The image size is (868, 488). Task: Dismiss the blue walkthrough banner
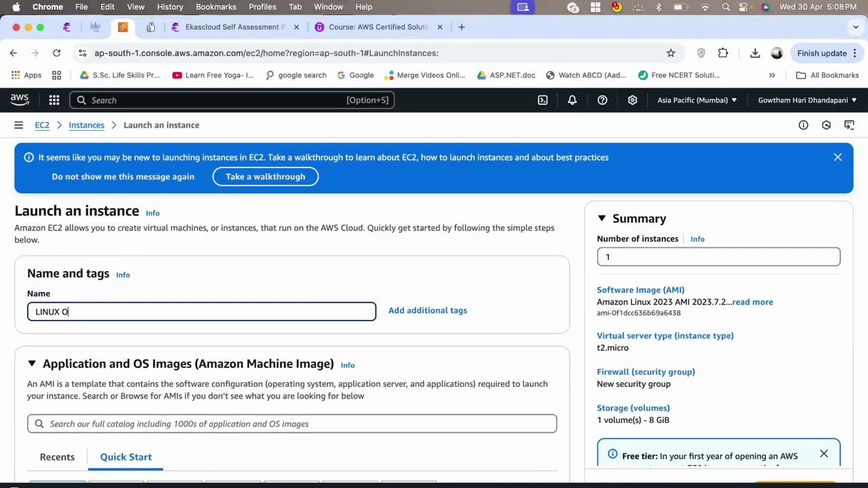click(x=837, y=157)
